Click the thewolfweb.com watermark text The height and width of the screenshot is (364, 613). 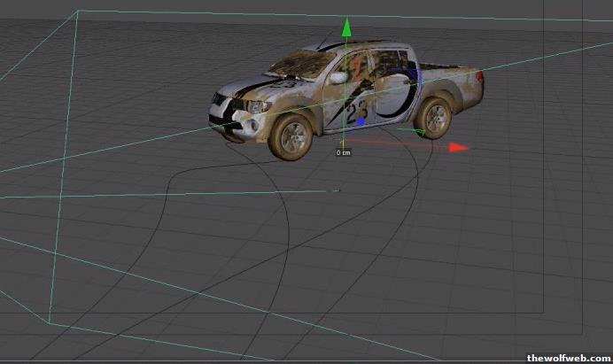click(x=568, y=358)
